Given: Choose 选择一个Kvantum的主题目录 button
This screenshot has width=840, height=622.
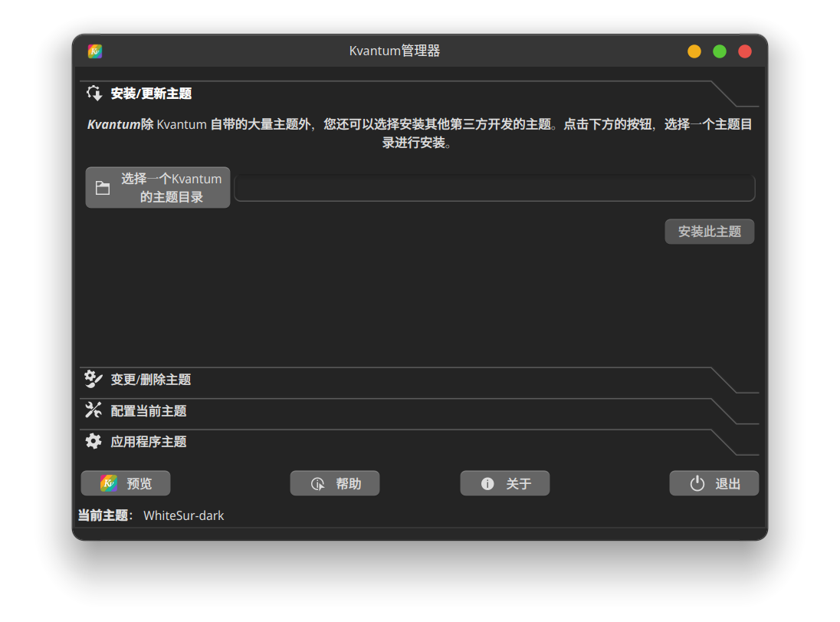Looking at the screenshot, I should (x=158, y=188).
